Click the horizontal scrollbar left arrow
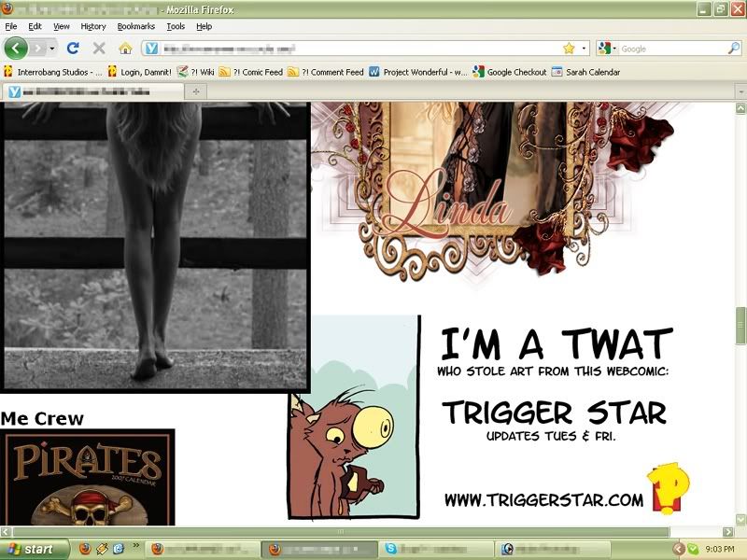The height and width of the screenshot is (560, 747). [x=6, y=532]
